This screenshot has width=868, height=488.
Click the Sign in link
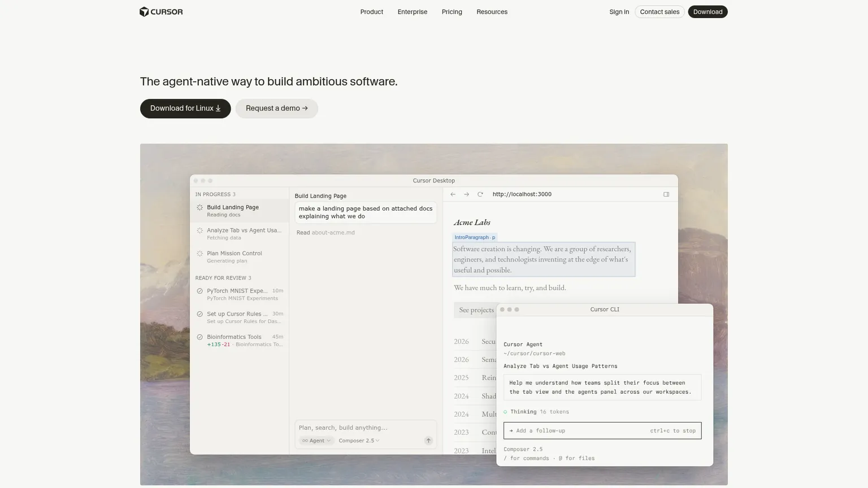(x=619, y=12)
